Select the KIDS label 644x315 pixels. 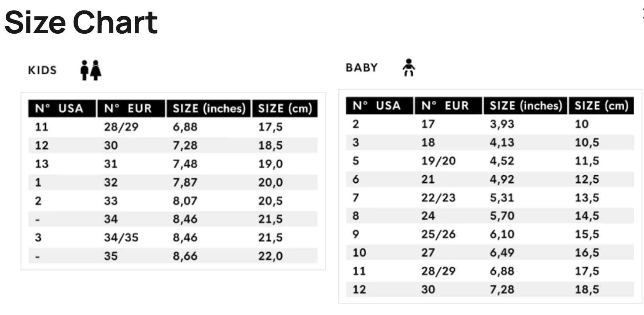42,70
